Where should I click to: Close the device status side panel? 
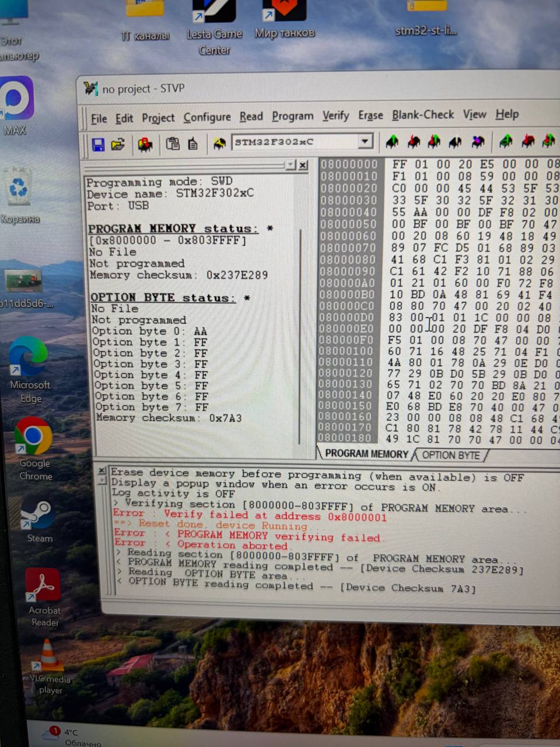(303, 166)
